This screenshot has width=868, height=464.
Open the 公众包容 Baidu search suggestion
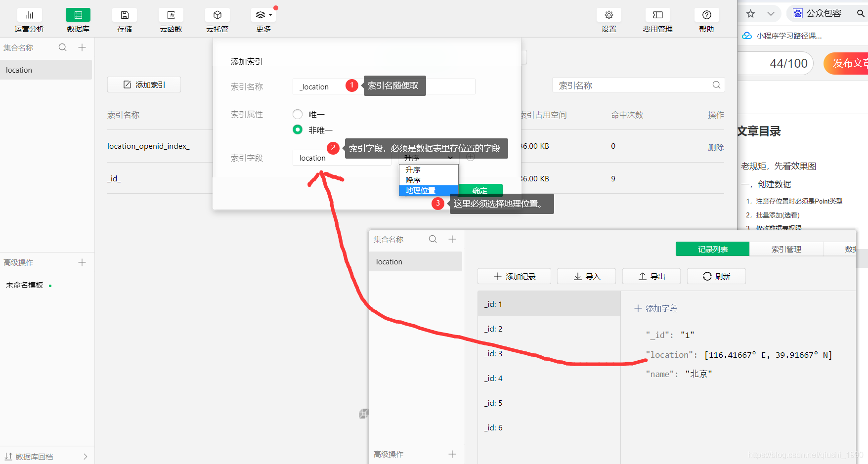coord(817,13)
